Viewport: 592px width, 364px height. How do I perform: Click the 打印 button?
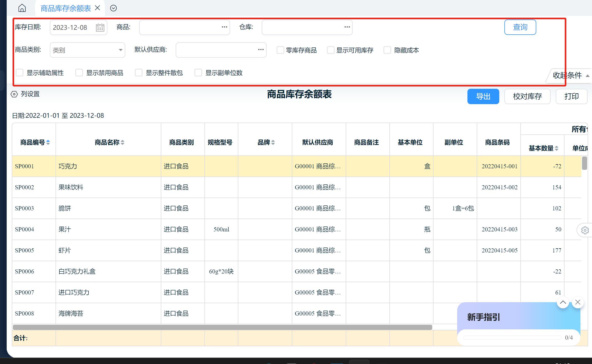(x=571, y=96)
